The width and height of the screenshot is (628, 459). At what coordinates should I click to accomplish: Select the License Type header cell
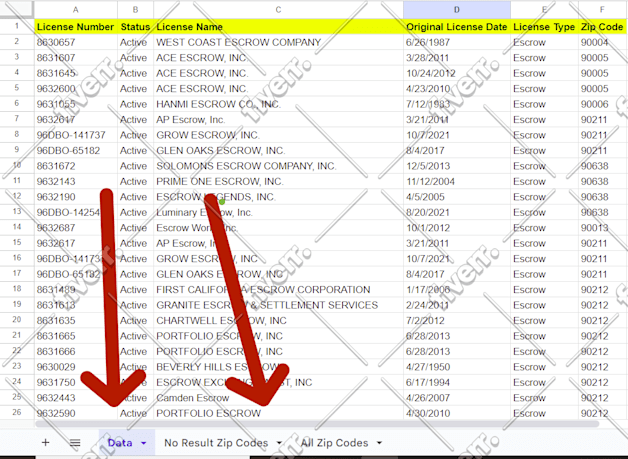(x=544, y=27)
